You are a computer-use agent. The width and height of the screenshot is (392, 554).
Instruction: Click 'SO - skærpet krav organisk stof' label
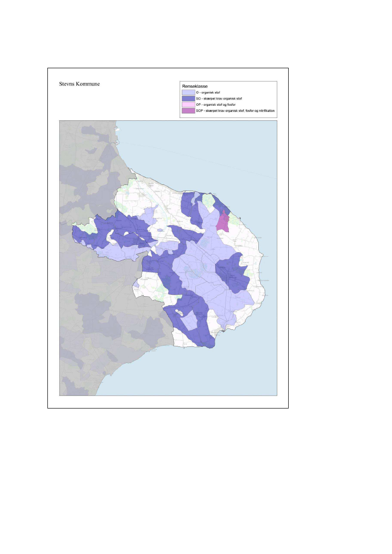pos(219,99)
